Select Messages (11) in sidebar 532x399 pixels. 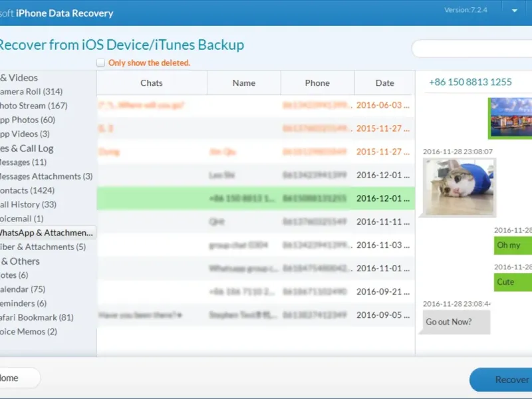(x=23, y=162)
